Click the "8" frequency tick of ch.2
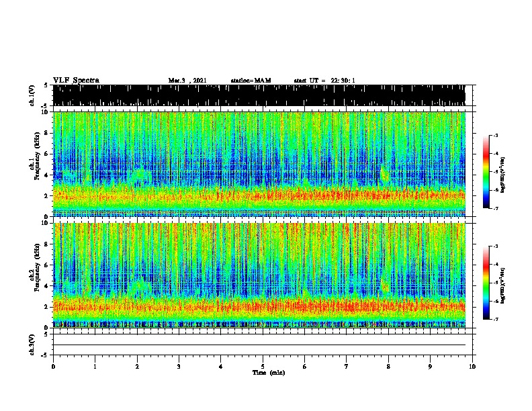This screenshot has height=411, width=532. pos(47,244)
